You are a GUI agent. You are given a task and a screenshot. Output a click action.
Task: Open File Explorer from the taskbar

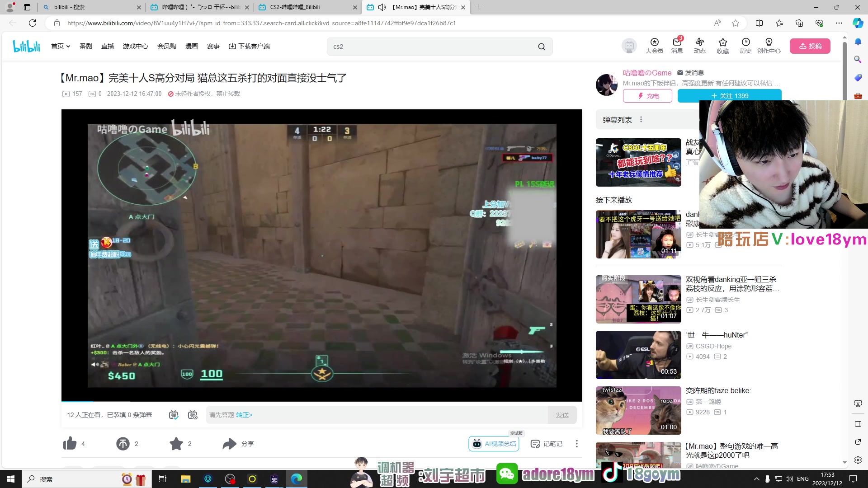[x=186, y=479]
